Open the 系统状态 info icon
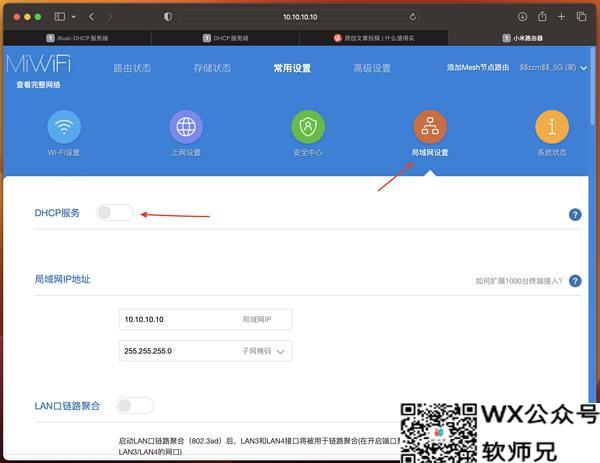The image size is (600, 463). (x=552, y=127)
